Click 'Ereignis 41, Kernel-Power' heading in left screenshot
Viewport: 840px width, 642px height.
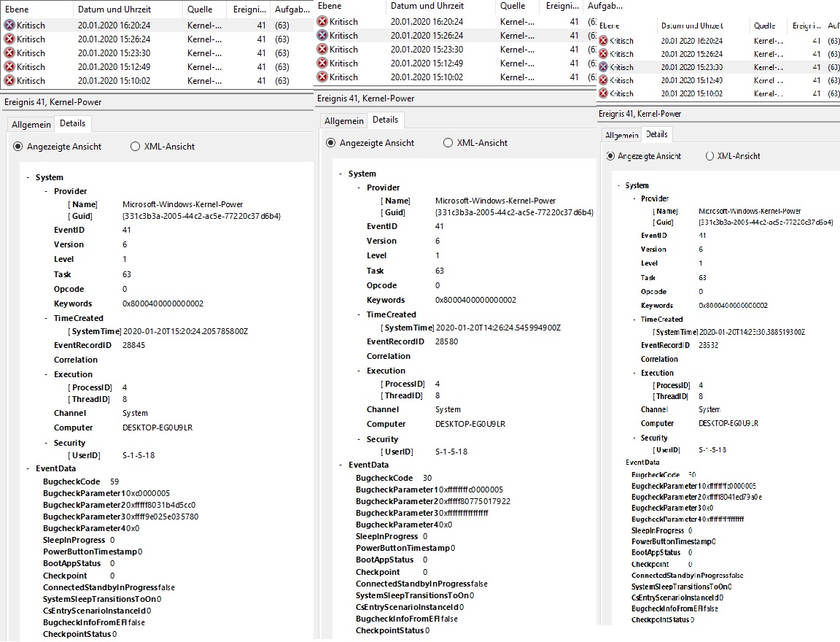coord(53,102)
